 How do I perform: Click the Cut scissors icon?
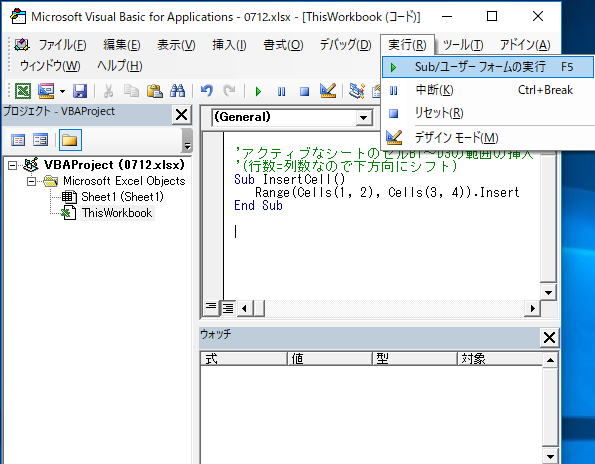109,91
